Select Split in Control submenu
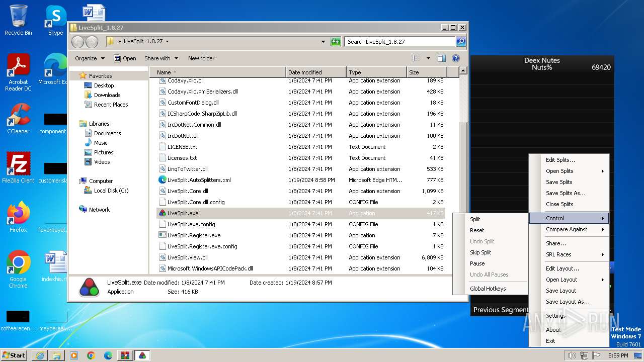644x362 pixels. 490,219
